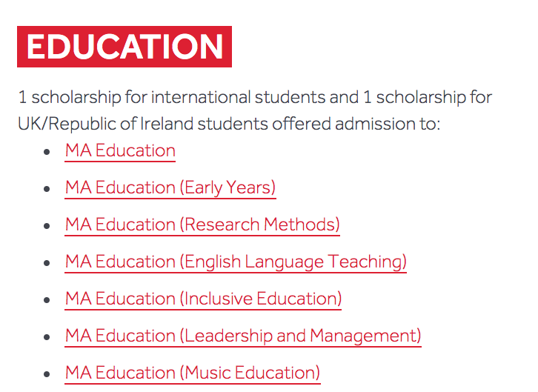The image size is (538, 392).
Task: Click the text 'UK/Republic of Ireland students'
Action: (143, 124)
